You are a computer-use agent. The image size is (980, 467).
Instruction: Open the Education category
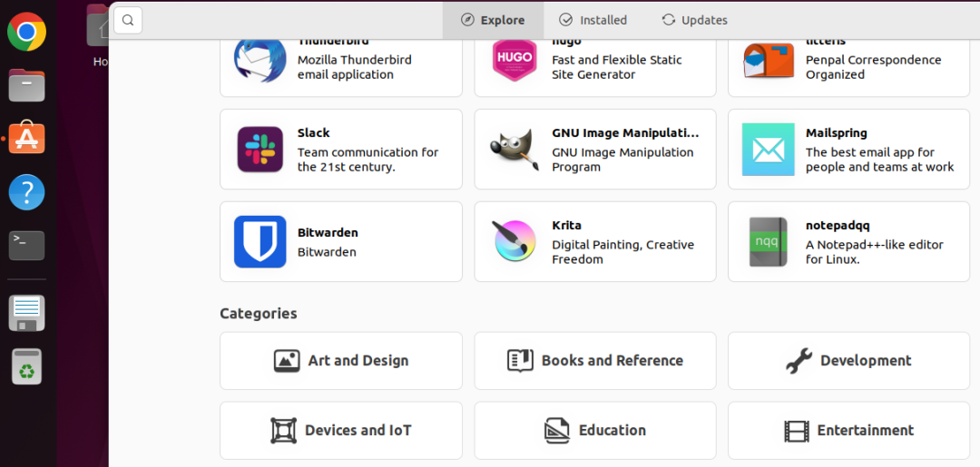pyautogui.click(x=595, y=431)
